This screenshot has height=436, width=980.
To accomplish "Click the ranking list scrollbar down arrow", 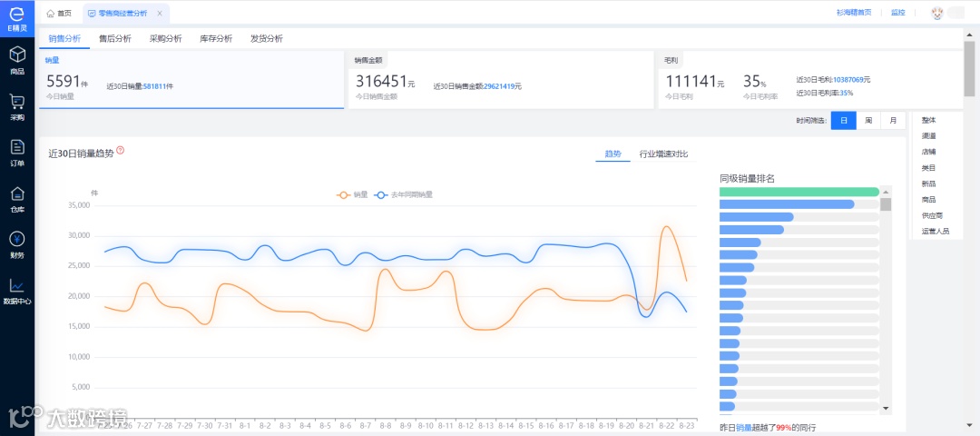I will 886,408.
